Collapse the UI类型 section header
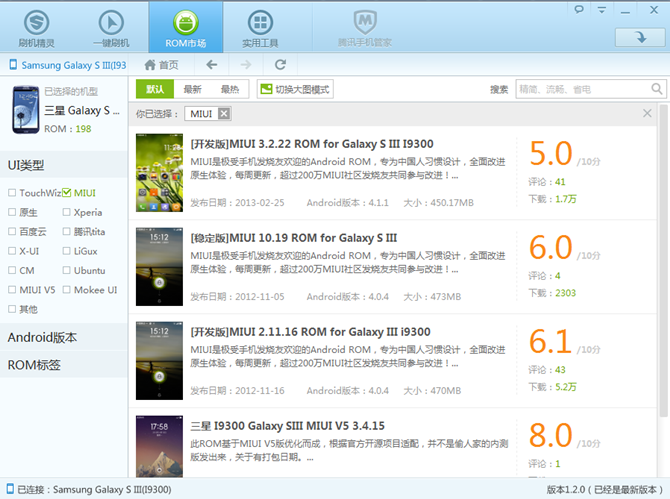Screen dimensions: 670x499 [64, 165]
